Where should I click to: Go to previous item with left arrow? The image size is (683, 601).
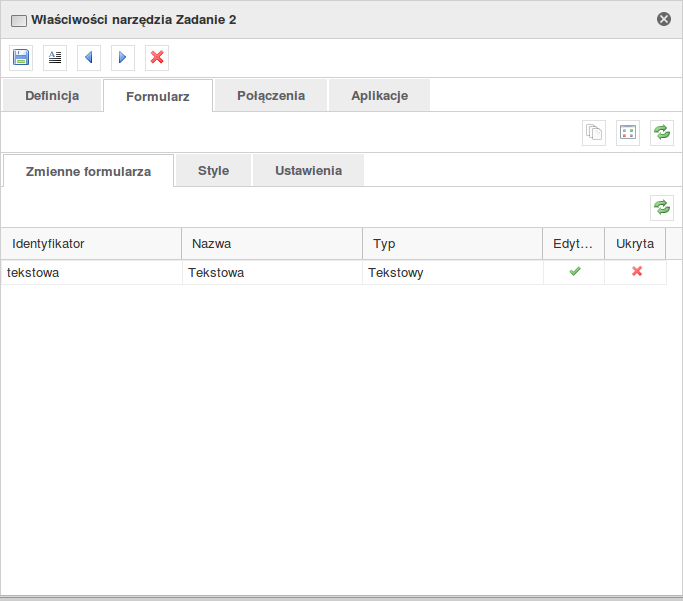[x=89, y=58]
